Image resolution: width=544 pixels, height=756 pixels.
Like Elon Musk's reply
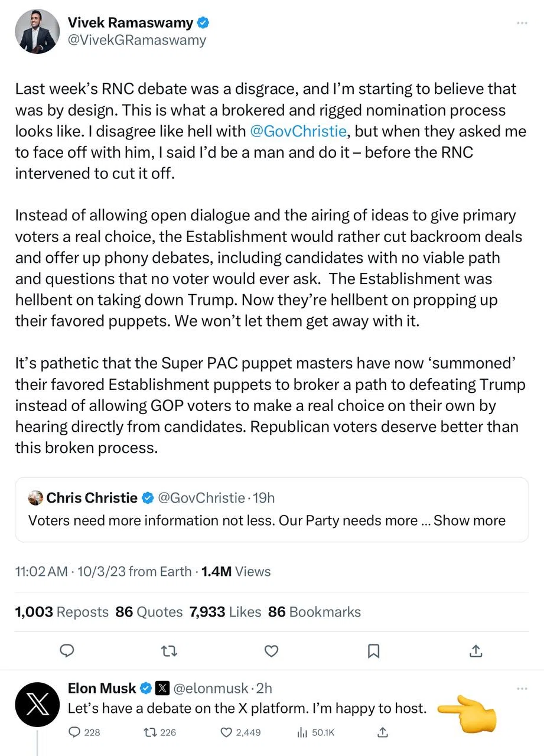tap(240, 732)
